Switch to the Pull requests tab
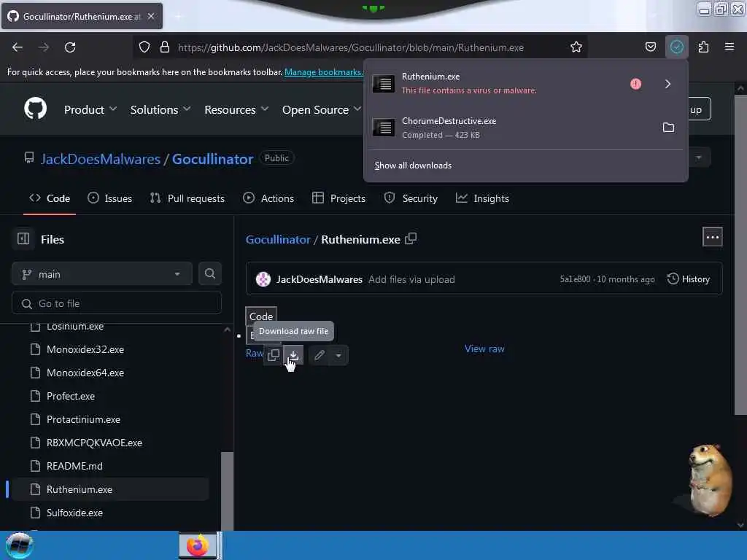 (x=187, y=198)
